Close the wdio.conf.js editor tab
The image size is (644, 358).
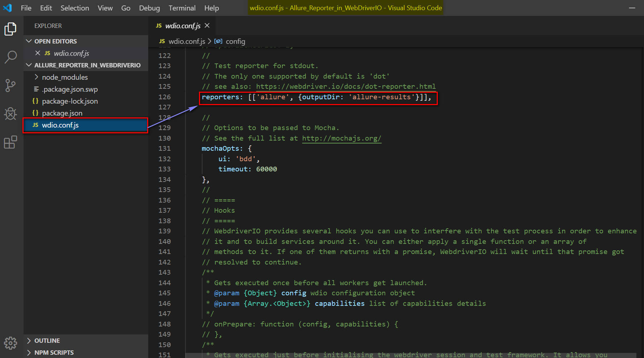207,25
